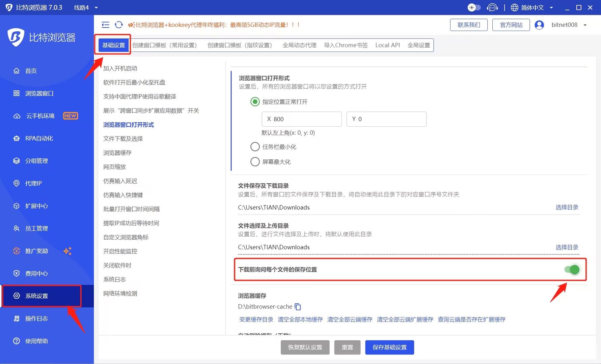Jump to 浏览器缓存 anchor in section list
The width and height of the screenshot is (601, 364).
click(x=117, y=153)
